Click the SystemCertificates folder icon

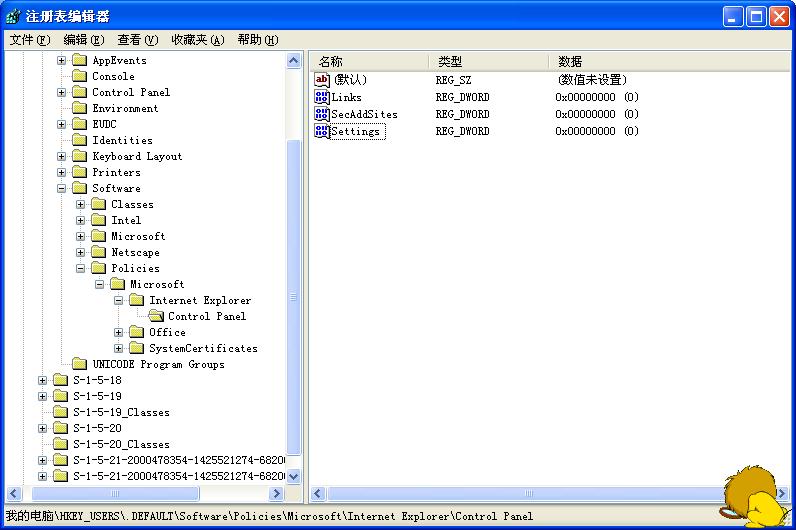[x=137, y=348]
